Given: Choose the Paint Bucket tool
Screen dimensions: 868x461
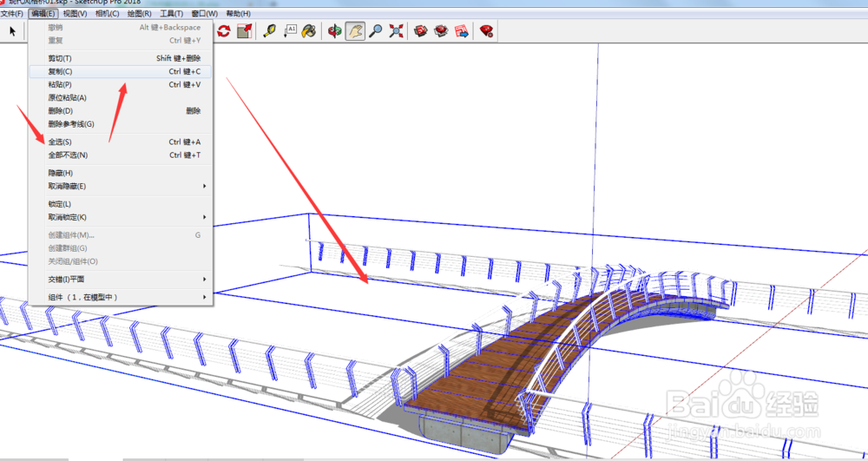Looking at the screenshot, I should tap(308, 31).
